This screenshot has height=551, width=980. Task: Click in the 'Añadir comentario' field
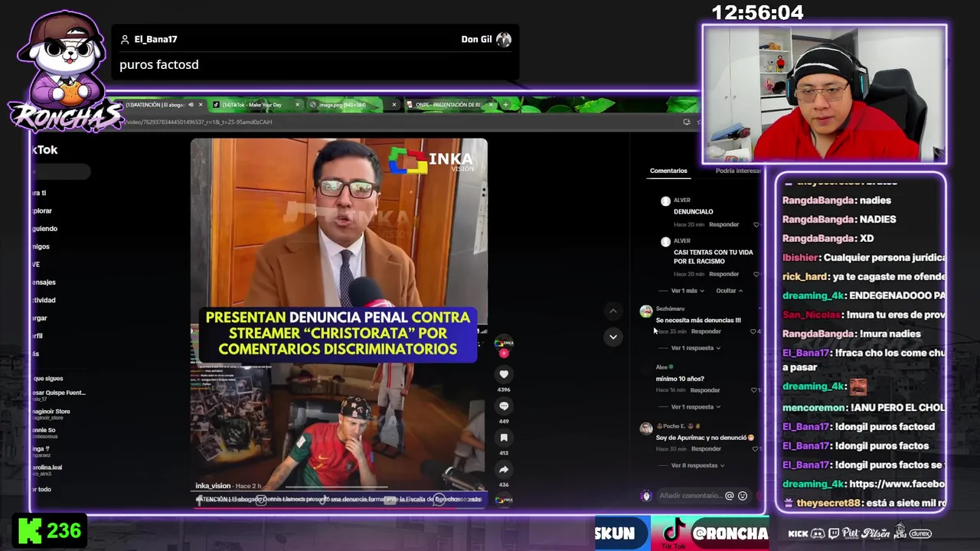click(x=690, y=496)
